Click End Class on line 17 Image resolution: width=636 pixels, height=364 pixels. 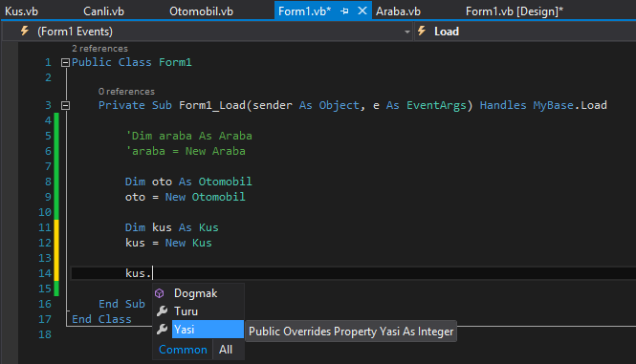101,319
